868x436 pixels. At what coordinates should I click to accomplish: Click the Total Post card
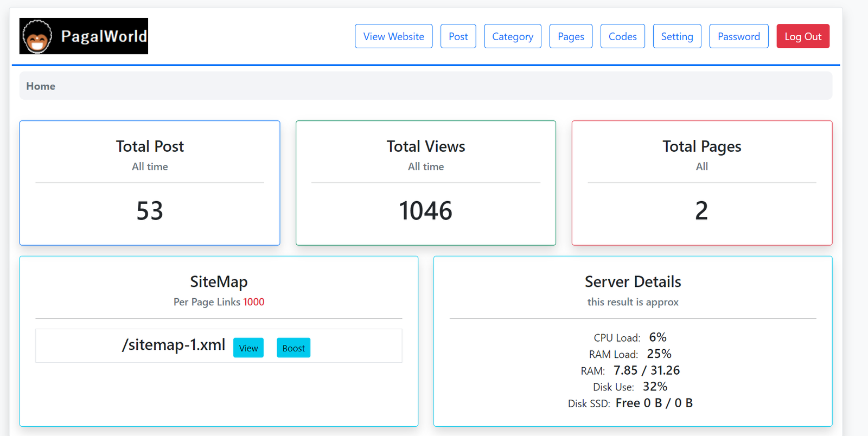point(150,183)
